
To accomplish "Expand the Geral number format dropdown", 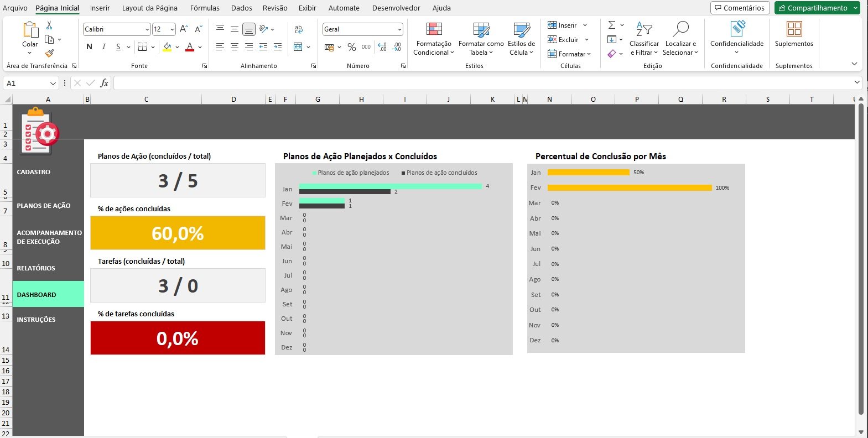I will click(x=399, y=29).
